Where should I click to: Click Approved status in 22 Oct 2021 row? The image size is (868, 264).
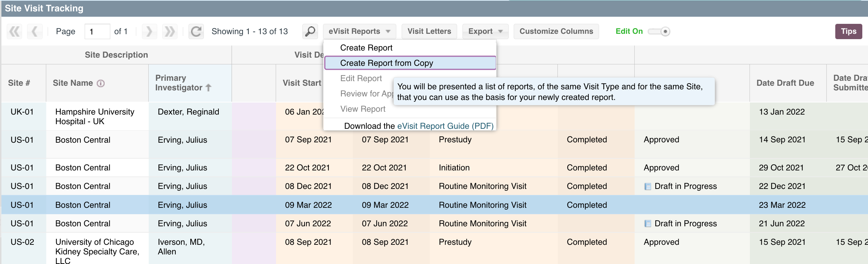(x=661, y=168)
